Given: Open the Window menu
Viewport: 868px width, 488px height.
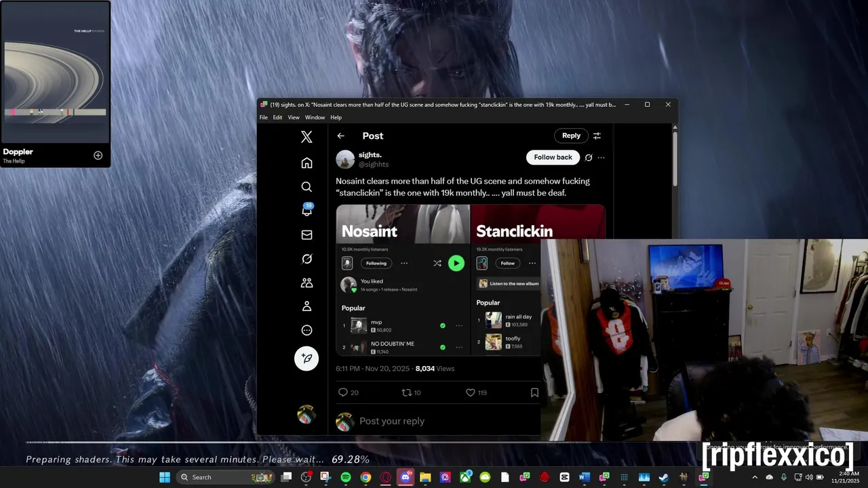Looking at the screenshot, I should [x=315, y=117].
